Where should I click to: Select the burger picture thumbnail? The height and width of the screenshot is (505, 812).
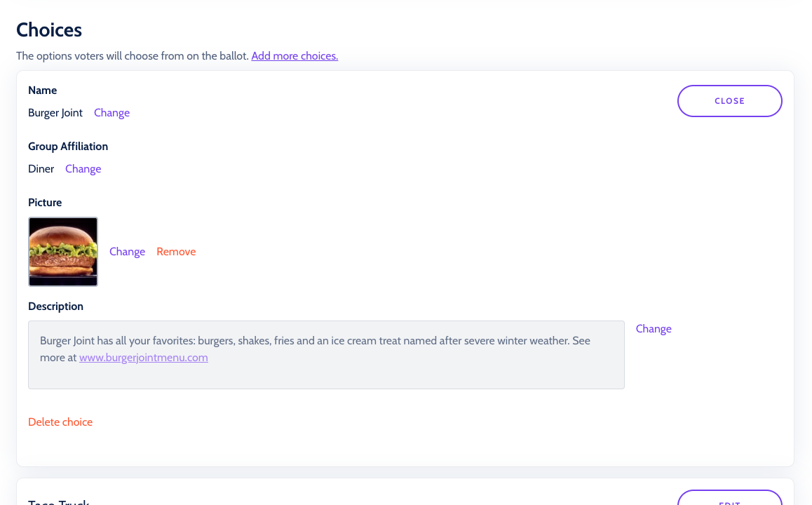coord(63,252)
